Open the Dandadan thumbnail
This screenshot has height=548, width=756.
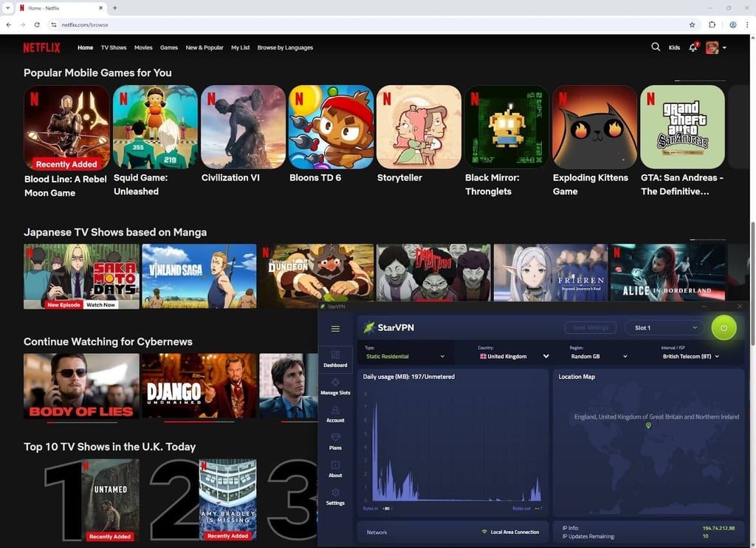[x=433, y=273]
